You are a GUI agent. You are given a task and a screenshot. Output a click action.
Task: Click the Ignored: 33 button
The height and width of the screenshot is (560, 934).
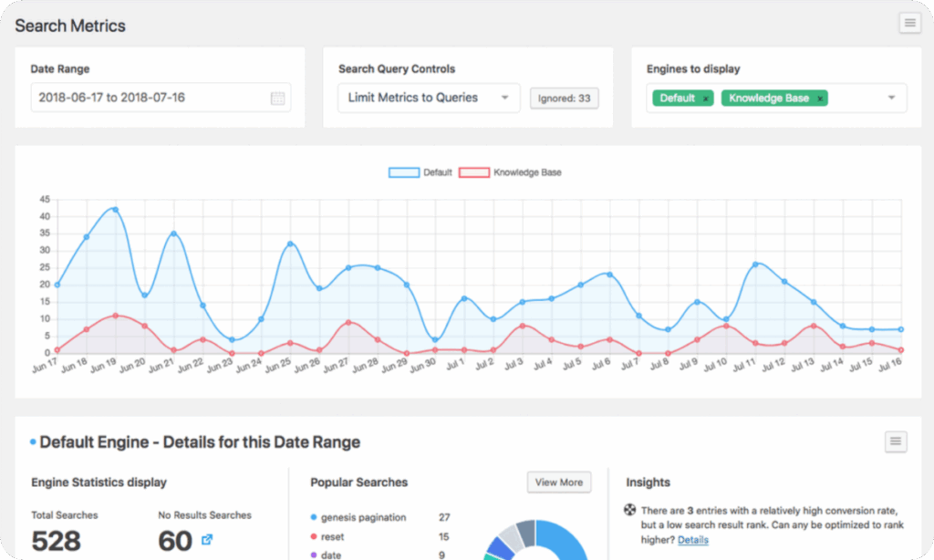tap(564, 99)
